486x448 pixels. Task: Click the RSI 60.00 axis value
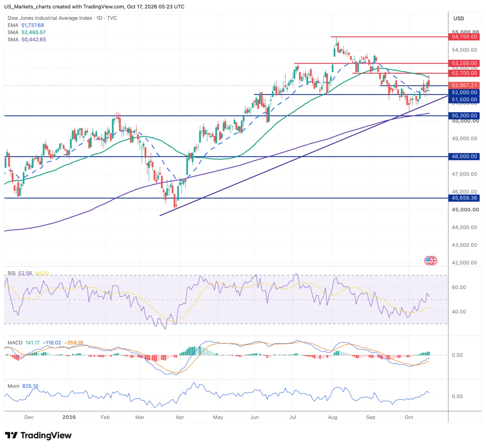tap(459, 287)
